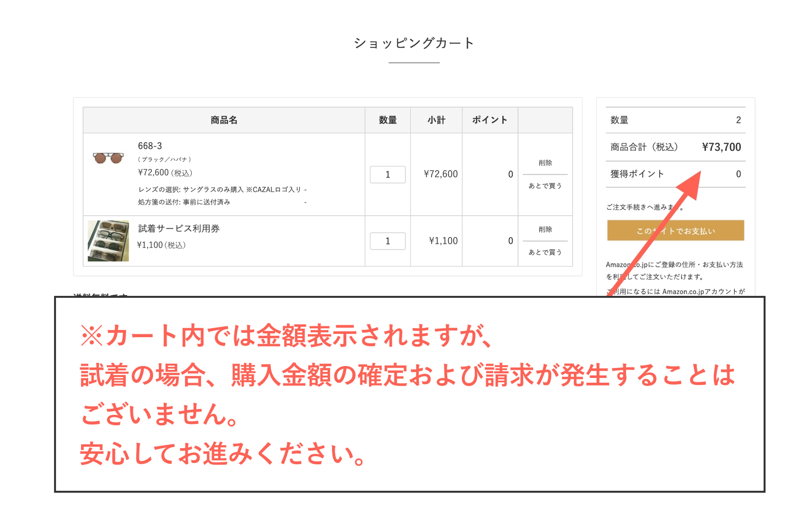This screenshot has width=812, height=524.
Task: Select あとで買う for the 試着サービス利用券
Action: (544, 252)
